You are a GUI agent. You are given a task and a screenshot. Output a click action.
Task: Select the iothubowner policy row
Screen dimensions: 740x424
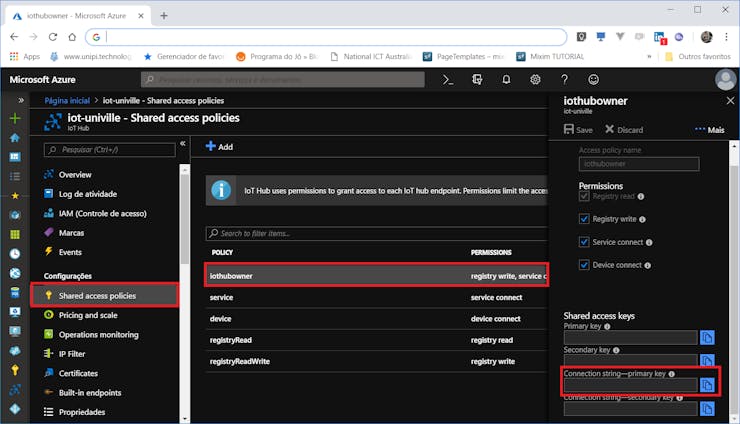(x=376, y=276)
